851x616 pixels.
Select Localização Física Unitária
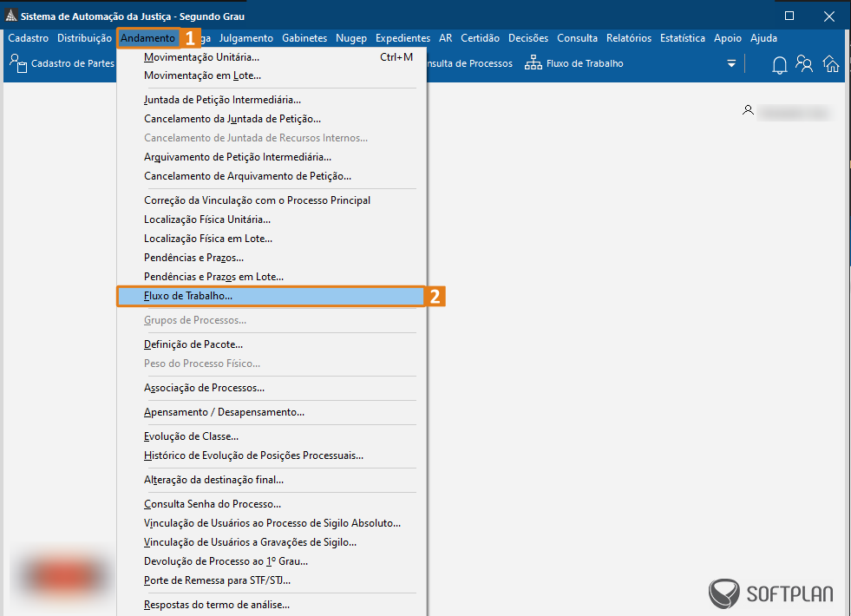click(x=272, y=220)
